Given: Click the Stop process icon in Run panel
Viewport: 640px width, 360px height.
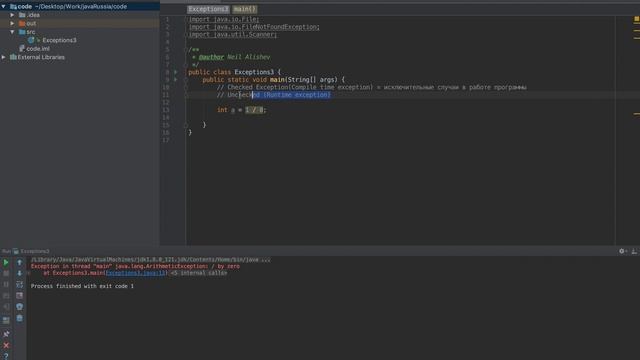Looking at the screenshot, I should (6, 273).
